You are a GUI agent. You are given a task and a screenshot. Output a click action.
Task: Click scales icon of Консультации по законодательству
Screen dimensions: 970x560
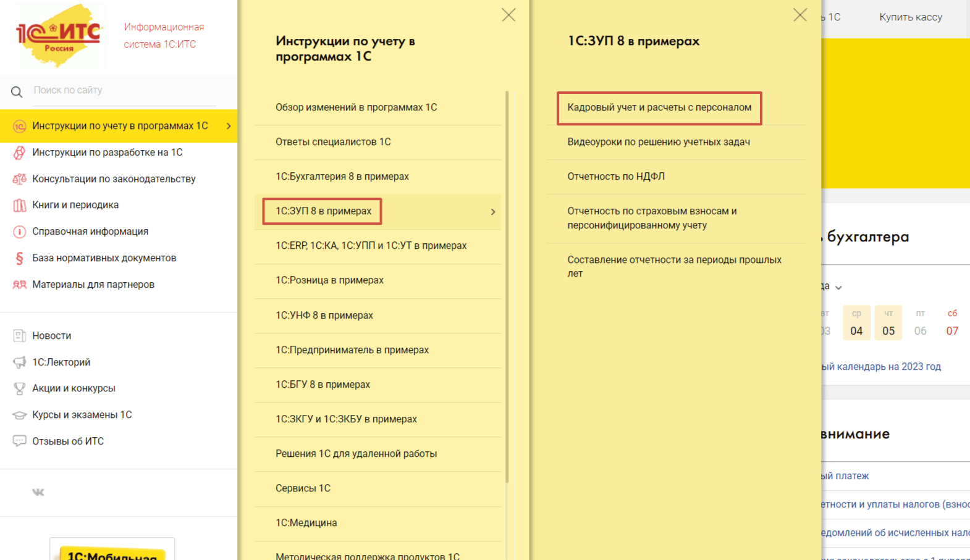19,179
